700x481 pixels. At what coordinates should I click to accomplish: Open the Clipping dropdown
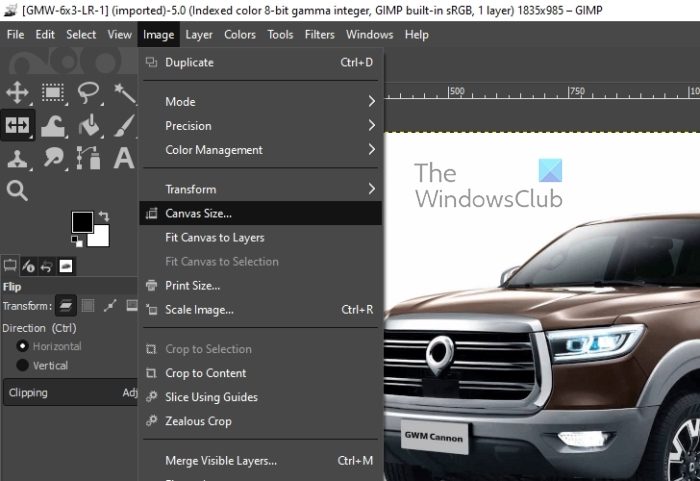[71, 393]
